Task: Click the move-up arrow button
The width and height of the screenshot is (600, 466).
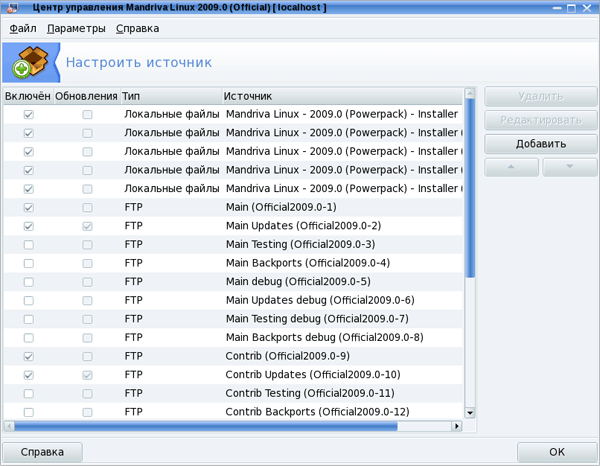Action: [x=511, y=167]
